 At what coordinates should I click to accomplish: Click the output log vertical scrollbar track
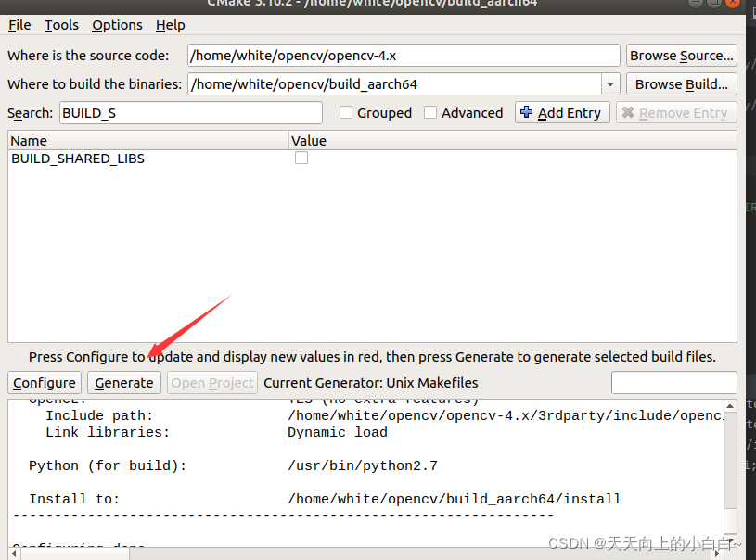coord(730,460)
